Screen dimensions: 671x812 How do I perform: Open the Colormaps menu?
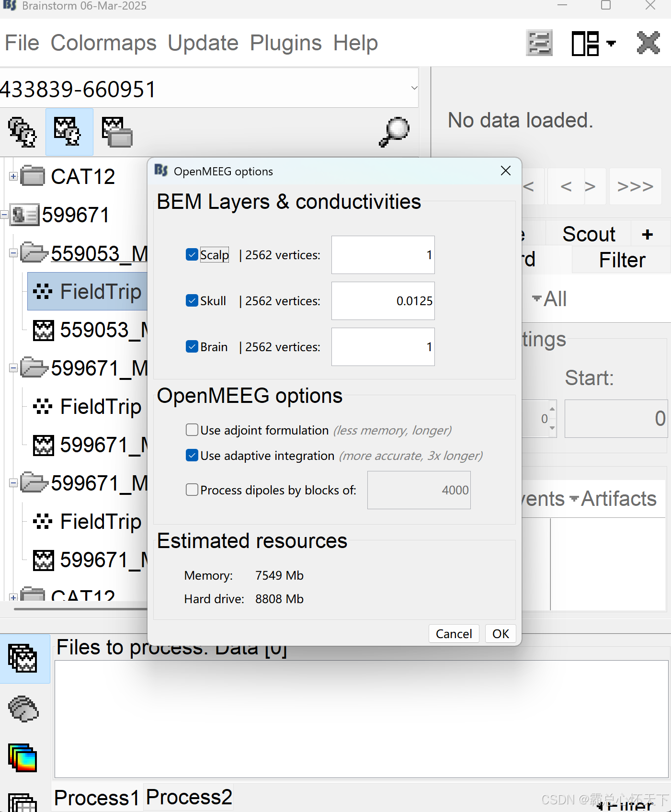[103, 43]
